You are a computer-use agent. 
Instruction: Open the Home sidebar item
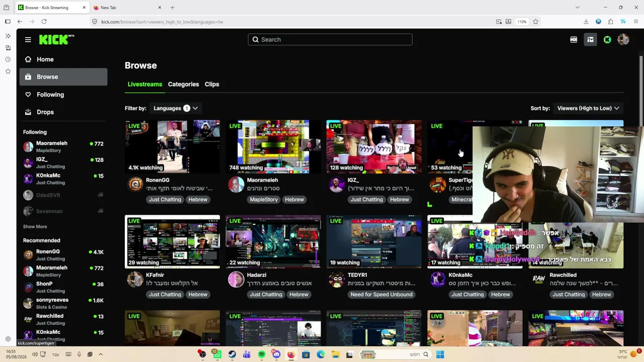(63, 59)
